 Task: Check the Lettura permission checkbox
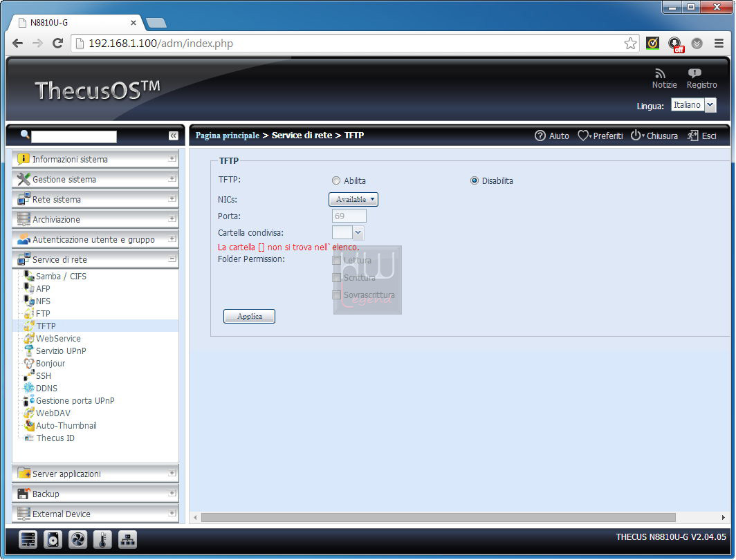pyautogui.click(x=337, y=261)
